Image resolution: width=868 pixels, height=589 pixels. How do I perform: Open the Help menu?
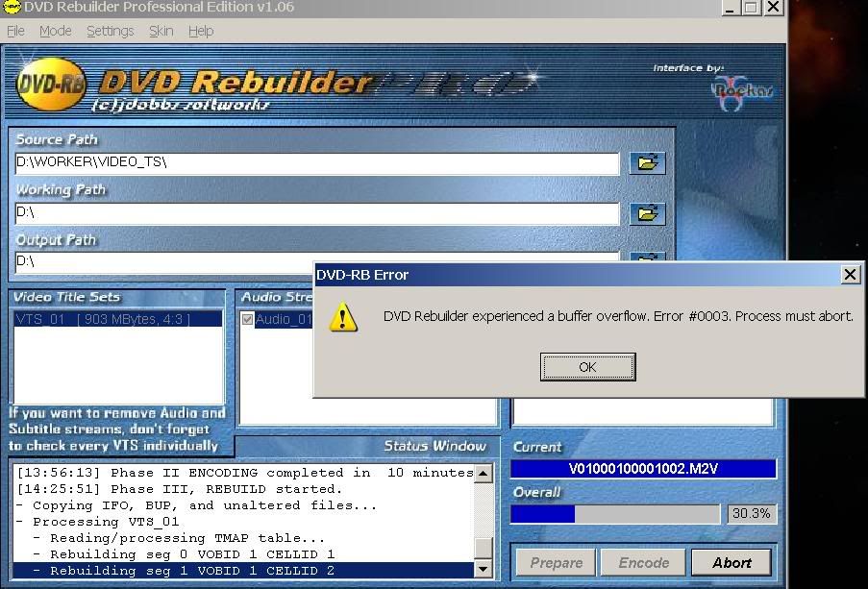(201, 31)
